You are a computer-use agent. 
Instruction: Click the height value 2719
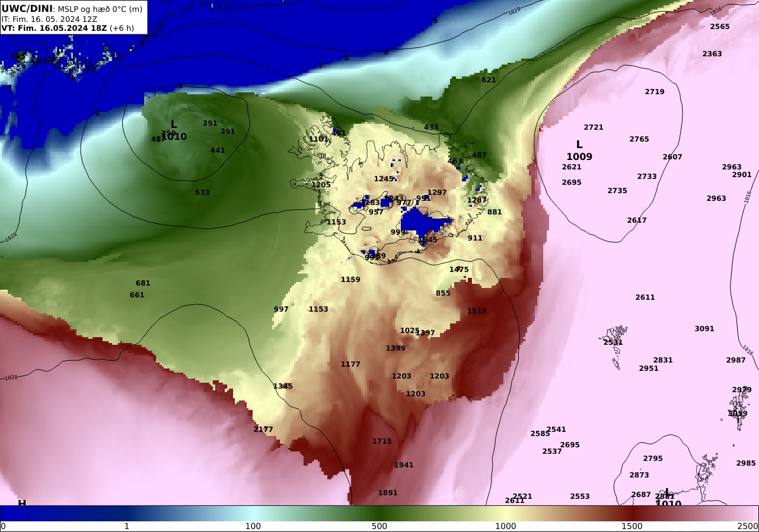[x=655, y=92]
